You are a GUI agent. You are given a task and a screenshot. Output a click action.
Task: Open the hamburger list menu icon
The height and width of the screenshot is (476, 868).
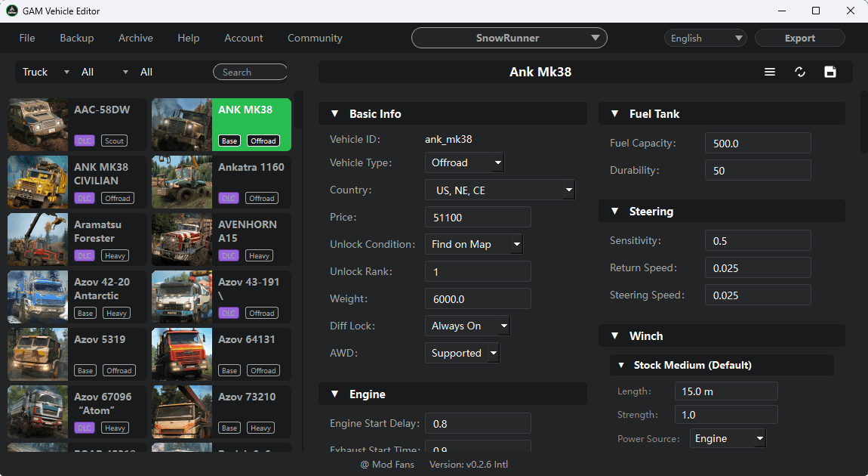(x=769, y=72)
